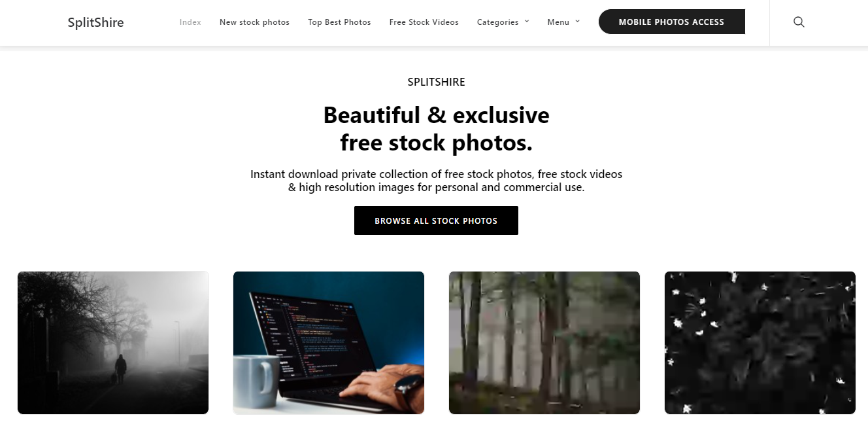The height and width of the screenshot is (424, 868).
Task: Open the search magnifier icon
Action: 799,22
